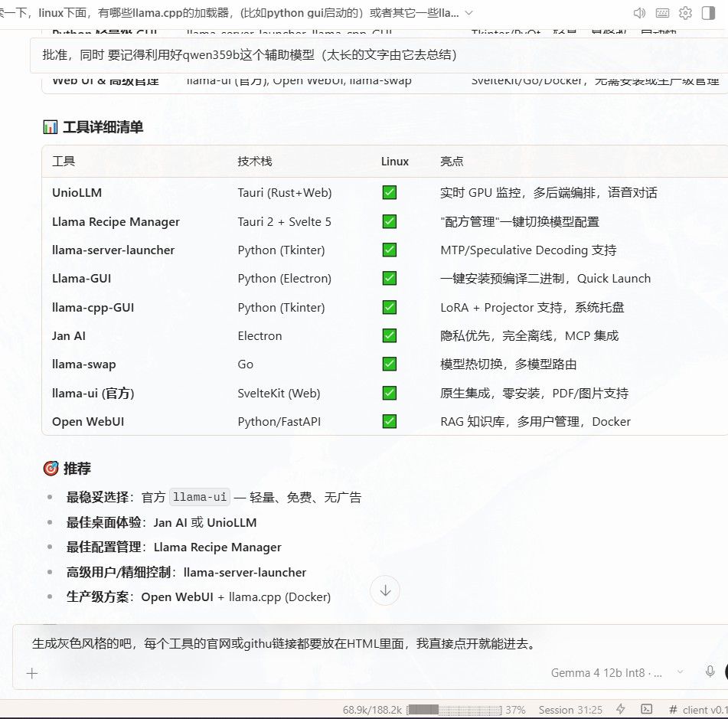Image resolution: width=728 pixels, height=719 pixels.
Task: Click the inline code llama-ui in recommendations
Action: (x=200, y=497)
